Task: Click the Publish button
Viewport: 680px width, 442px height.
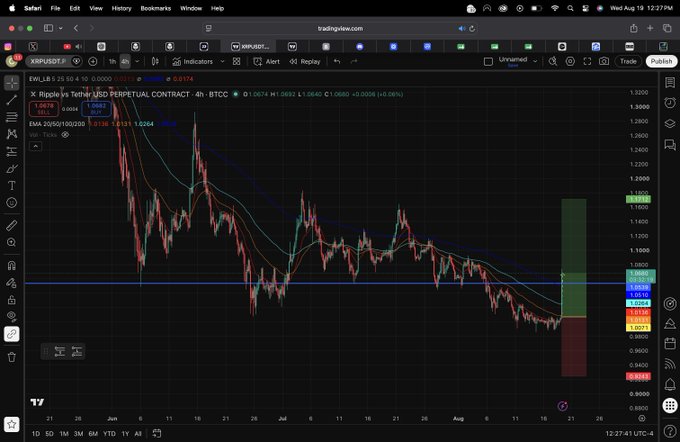Action: click(661, 62)
